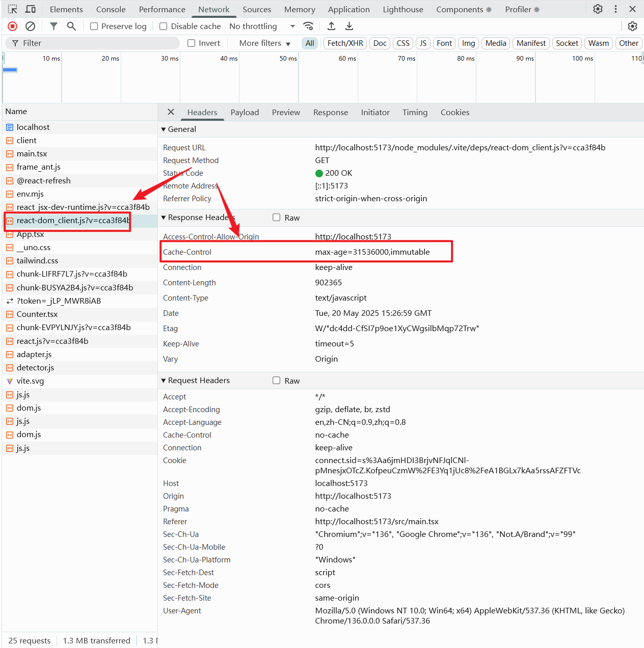Filter by Fetch/XHR requests
Screen dimensions: 644x648
[x=345, y=43]
